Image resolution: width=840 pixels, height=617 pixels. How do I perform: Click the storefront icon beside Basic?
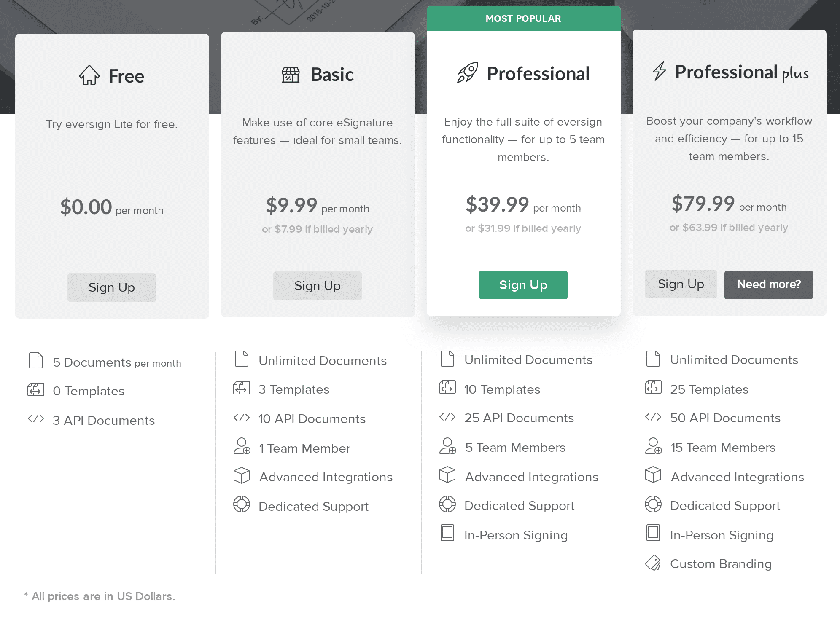pos(291,74)
